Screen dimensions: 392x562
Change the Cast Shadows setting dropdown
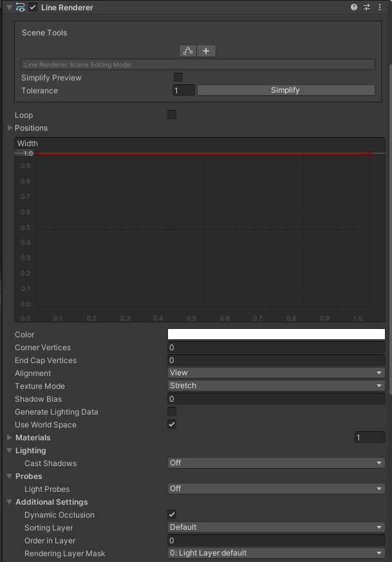[275, 463]
